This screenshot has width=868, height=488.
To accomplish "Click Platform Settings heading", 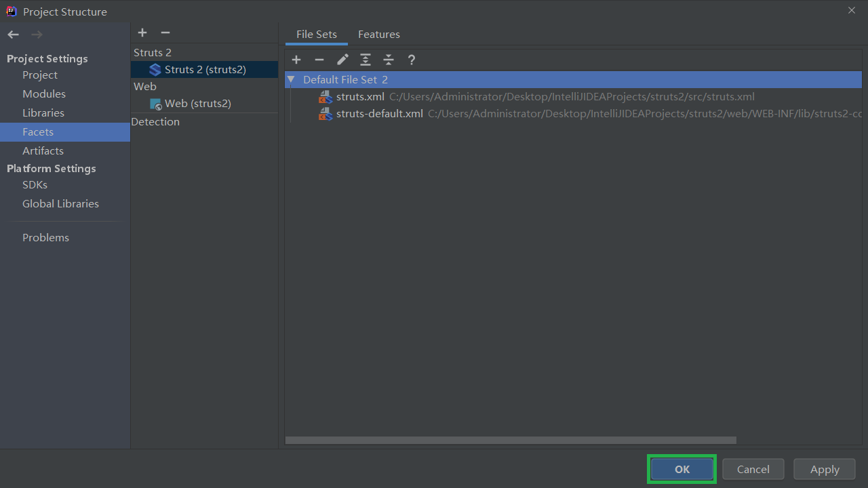I will (52, 169).
